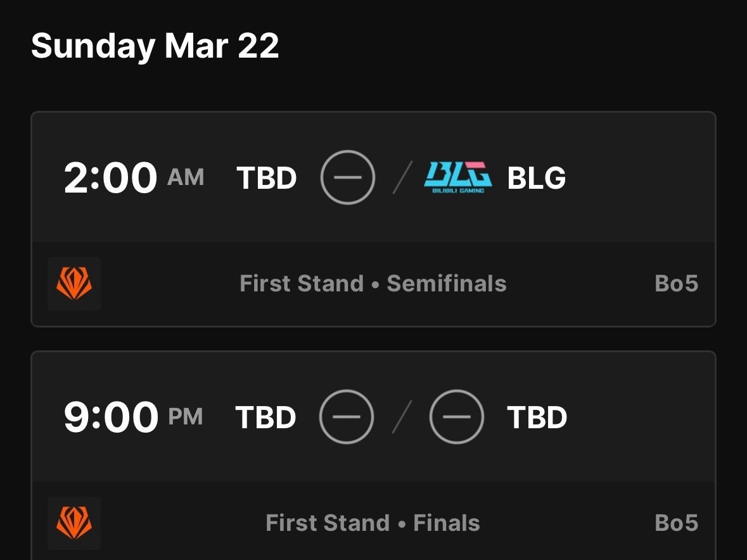Screen dimensions: 747x560
Task: Click the 9:00 PM match time
Action: point(111,417)
